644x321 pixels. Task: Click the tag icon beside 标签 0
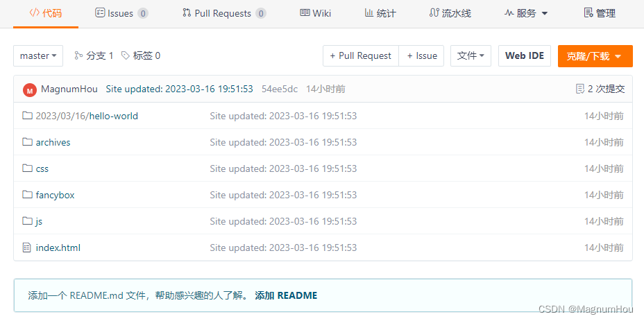125,55
